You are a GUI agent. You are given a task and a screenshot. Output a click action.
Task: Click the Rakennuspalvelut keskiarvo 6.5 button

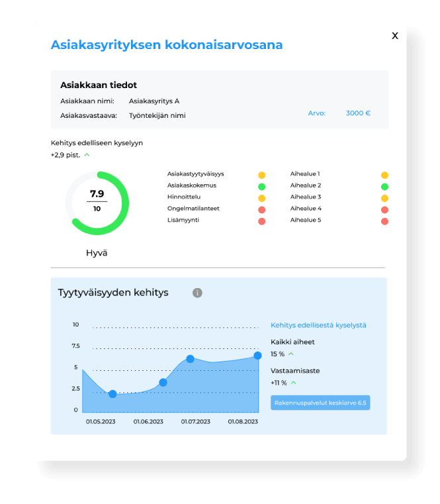[x=320, y=403]
